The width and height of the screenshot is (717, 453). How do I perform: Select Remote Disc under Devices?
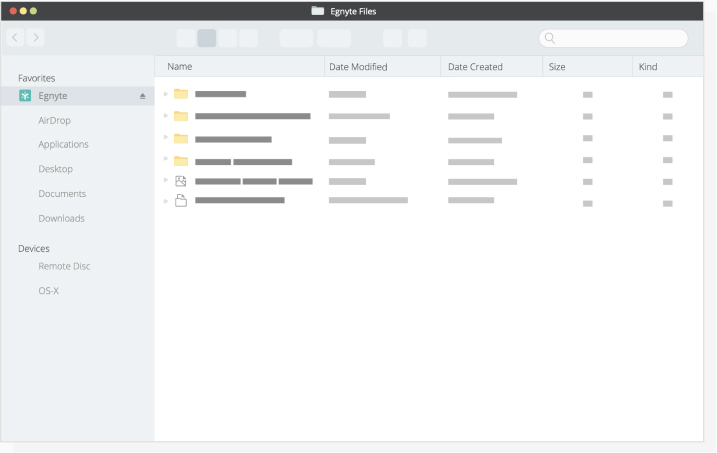64,266
